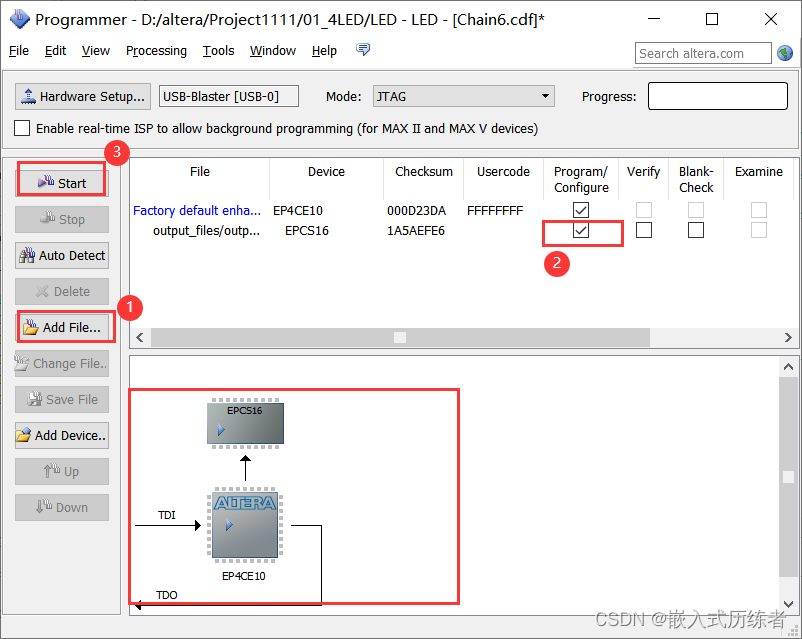Click usercode value FFFFFFFF
Viewport: 802px width, 639px height.
coord(495,210)
